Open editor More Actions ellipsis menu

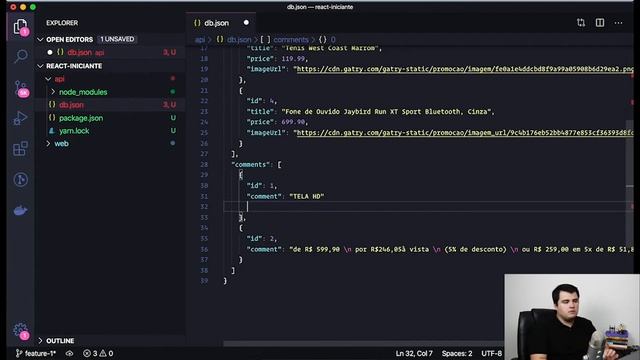(x=618, y=23)
